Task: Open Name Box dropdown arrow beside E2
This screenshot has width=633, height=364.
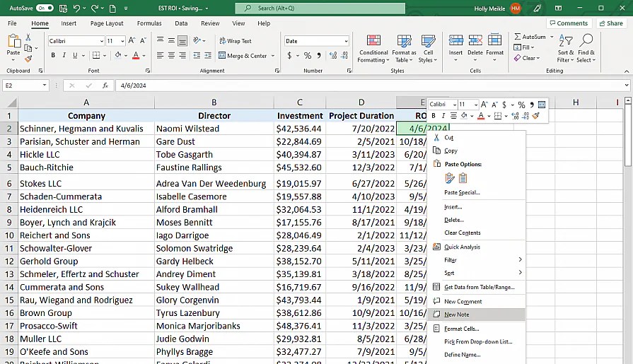Action: pos(45,86)
